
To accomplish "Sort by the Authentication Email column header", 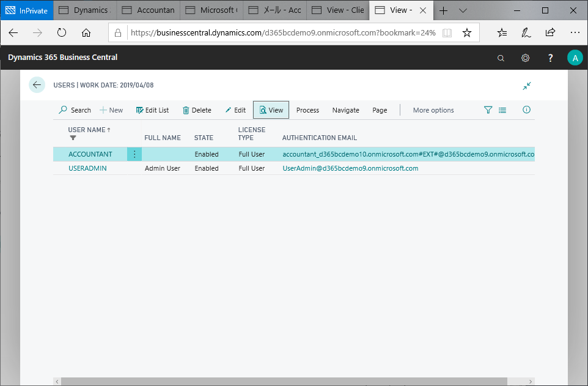I will (320, 138).
